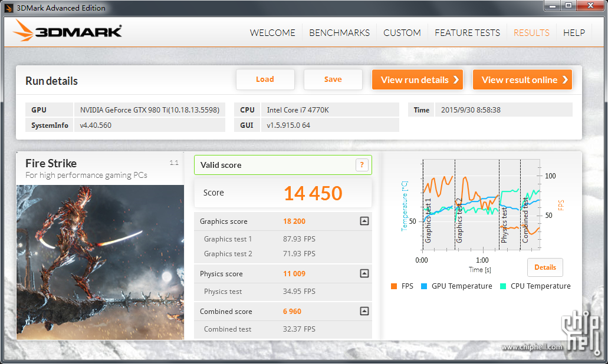Click the 3DMark logo in header
Screen dimensions: 608x364
click(67, 31)
